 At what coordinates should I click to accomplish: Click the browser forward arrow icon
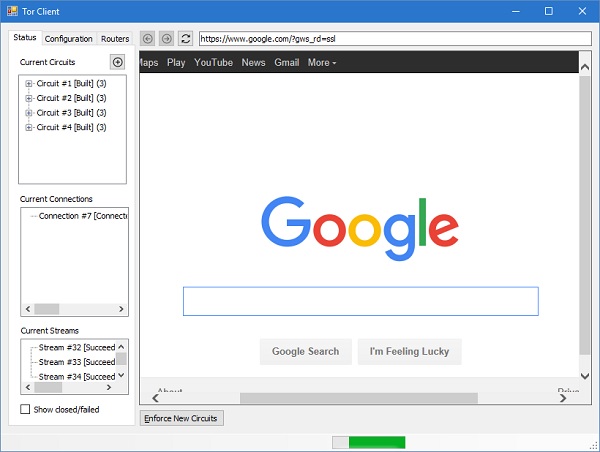(x=166, y=39)
